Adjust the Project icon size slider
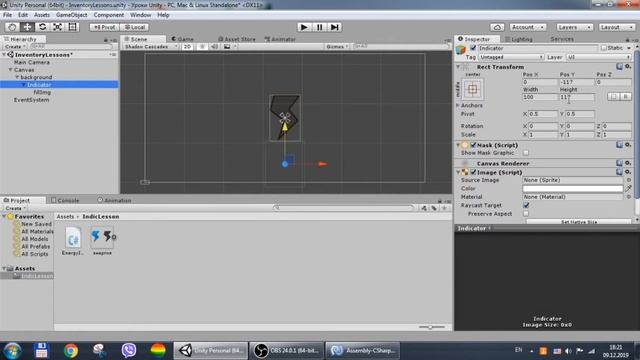The width and height of the screenshot is (640, 360). pos(431,327)
